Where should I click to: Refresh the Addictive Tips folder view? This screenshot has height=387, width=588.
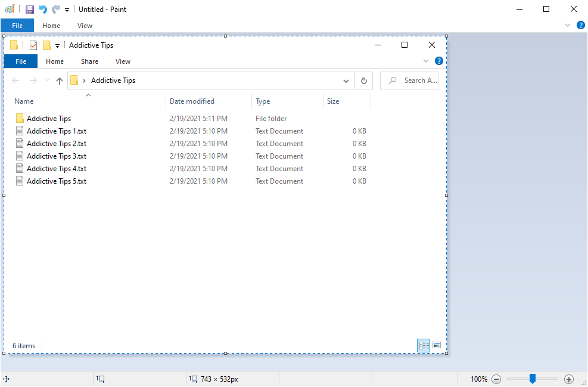click(364, 81)
